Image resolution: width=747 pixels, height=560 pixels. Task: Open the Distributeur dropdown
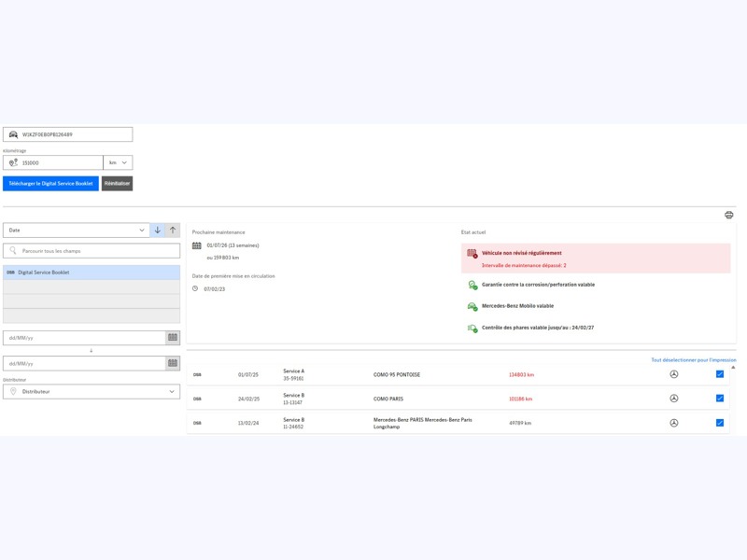(92, 392)
